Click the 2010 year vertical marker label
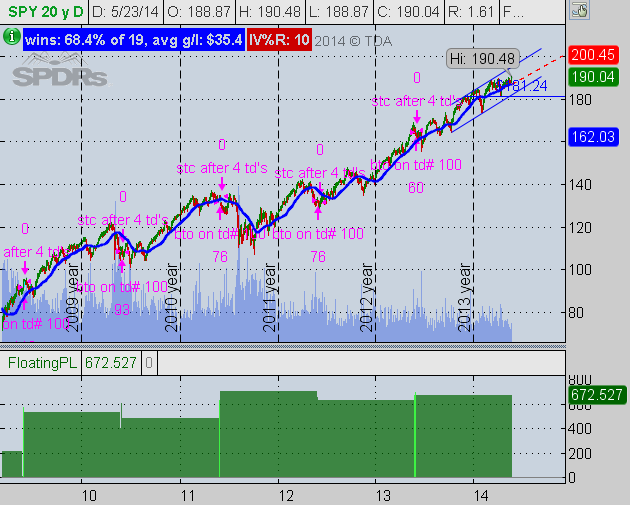The image size is (630, 505). [171, 298]
